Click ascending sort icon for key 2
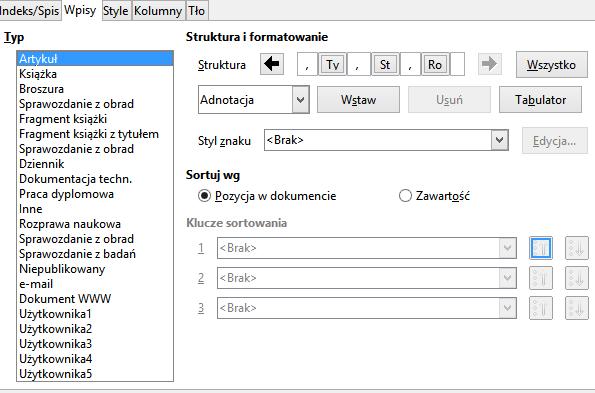The width and height of the screenshot is (595, 393). (x=541, y=278)
